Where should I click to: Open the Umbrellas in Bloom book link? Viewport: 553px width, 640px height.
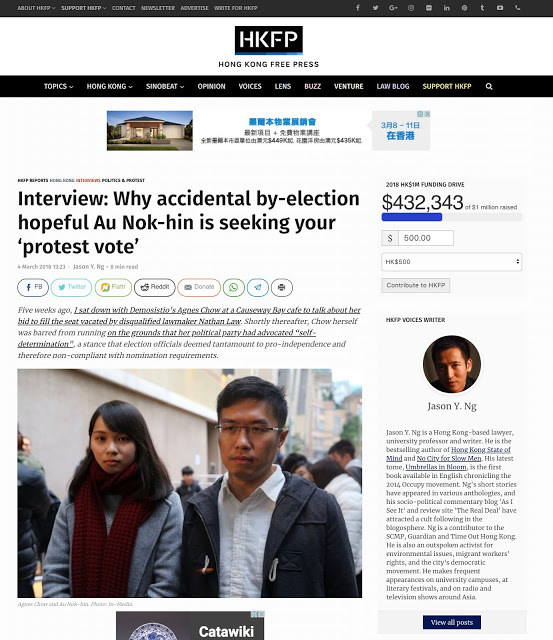[436, 467]
